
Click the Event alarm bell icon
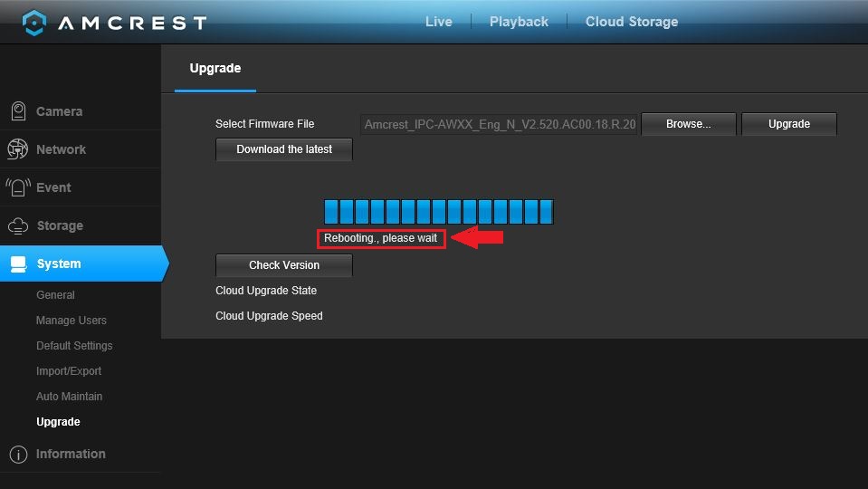[x=17, y=187]
